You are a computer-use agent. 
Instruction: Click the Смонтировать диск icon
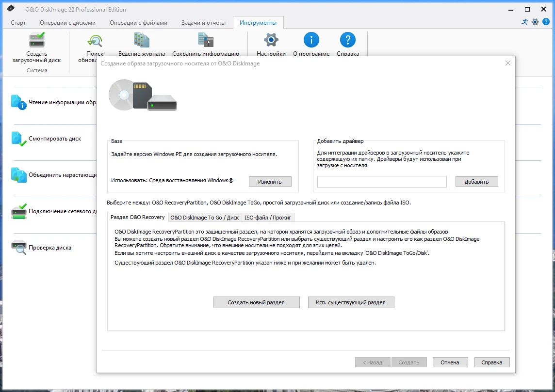pos(18,139)
